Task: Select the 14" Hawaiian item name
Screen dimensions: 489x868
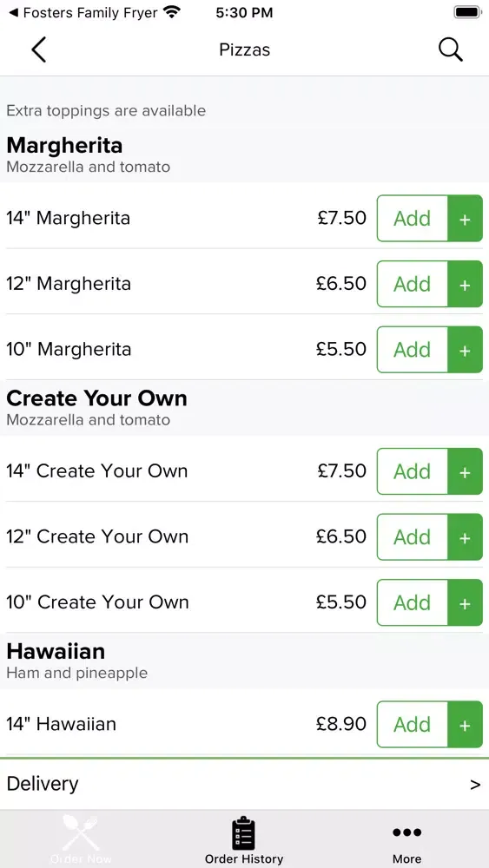Action: click(x=62, y=724)
